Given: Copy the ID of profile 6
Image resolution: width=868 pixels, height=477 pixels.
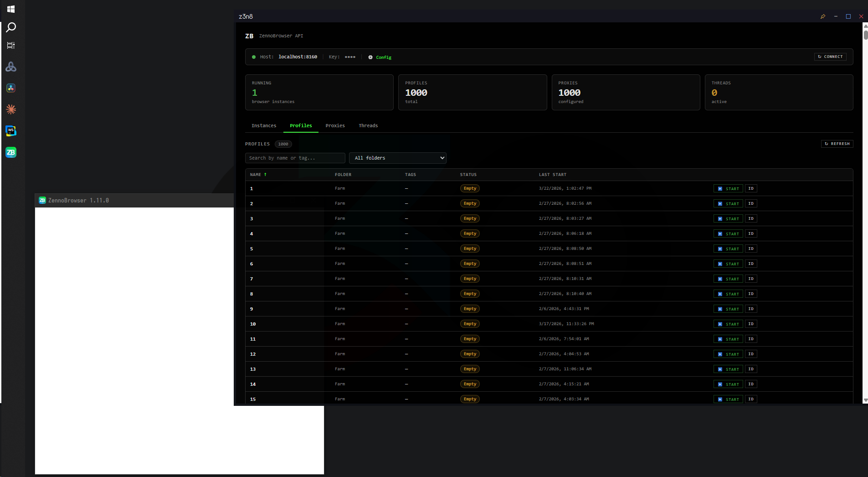Looking at the screenshot, I should (x=751, y=264).
